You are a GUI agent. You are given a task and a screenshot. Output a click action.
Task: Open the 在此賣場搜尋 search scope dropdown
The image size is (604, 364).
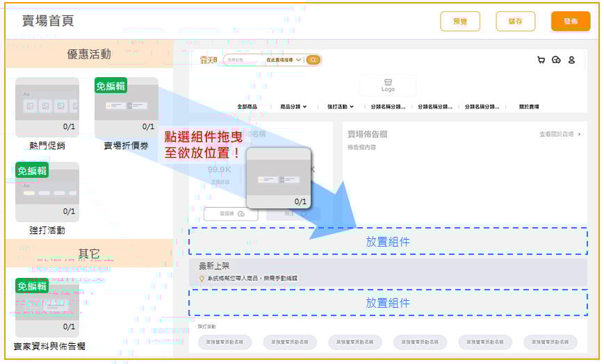click(284, 60)
